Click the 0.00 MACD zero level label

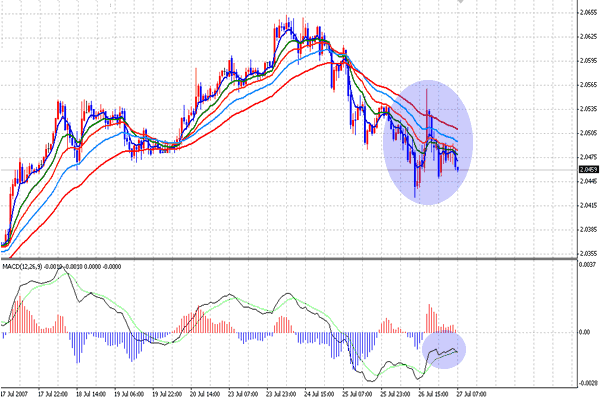click(585, 332)
